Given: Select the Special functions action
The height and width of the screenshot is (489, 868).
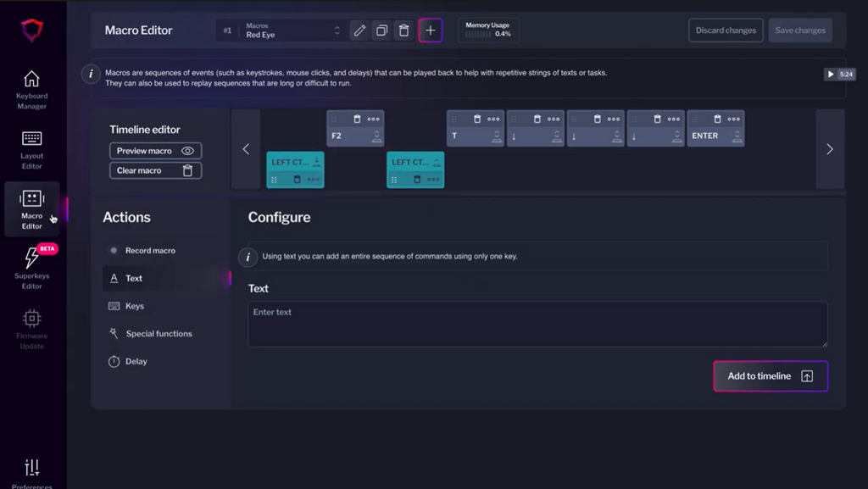Looking at the screenshot, I should point(159,334).
